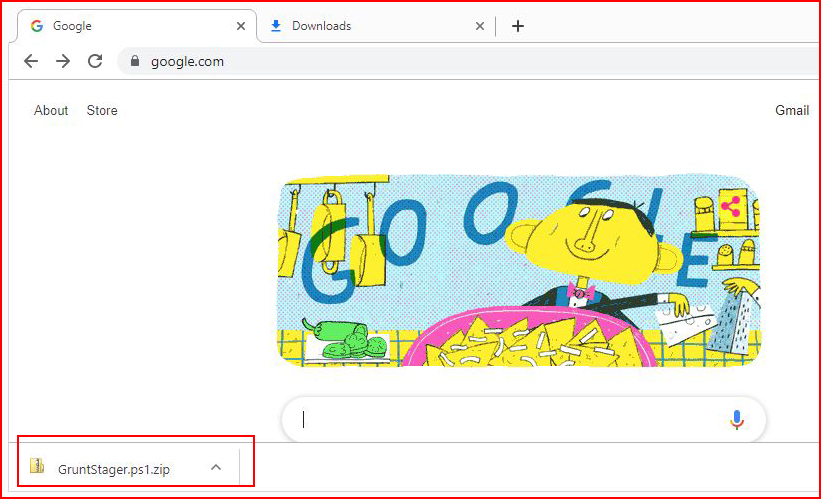Share the doodle using the pink share icon
Viewport: 821px width, 499px height.
(730, 207)
